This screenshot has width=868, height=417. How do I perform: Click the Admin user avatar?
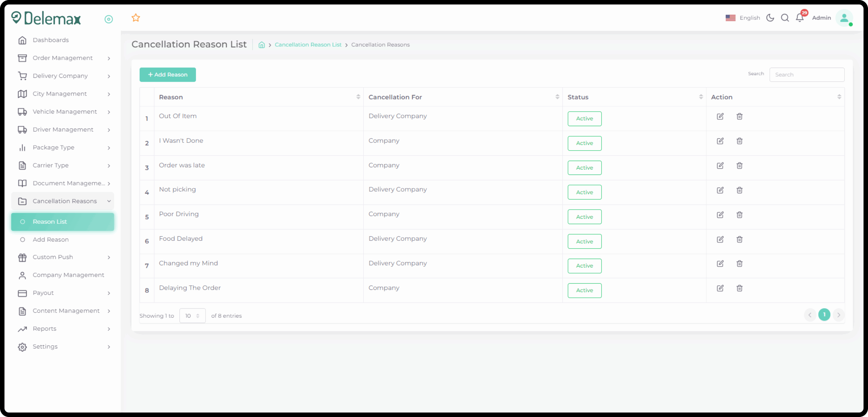(844, 18)
